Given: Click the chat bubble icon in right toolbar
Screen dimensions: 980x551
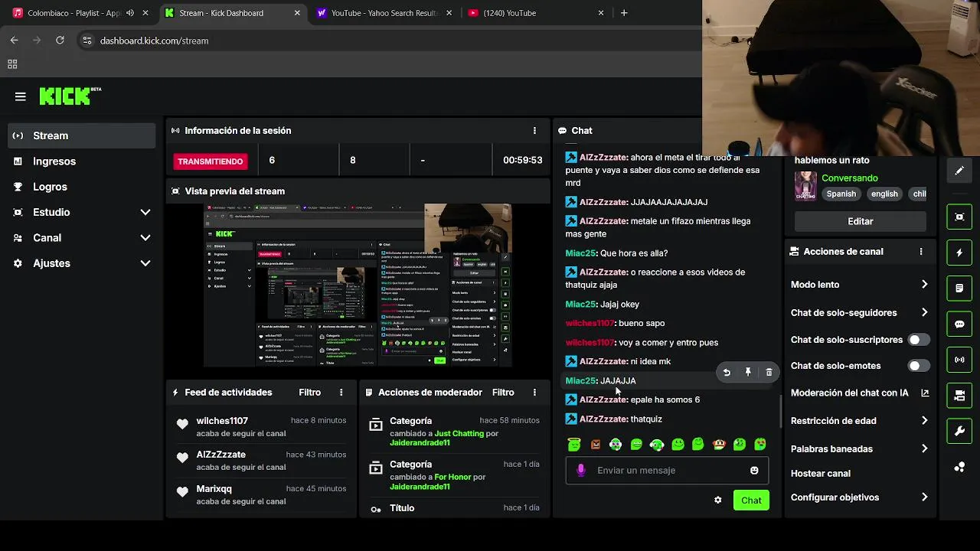Looking at the screenshot, I should pos(959,324).
